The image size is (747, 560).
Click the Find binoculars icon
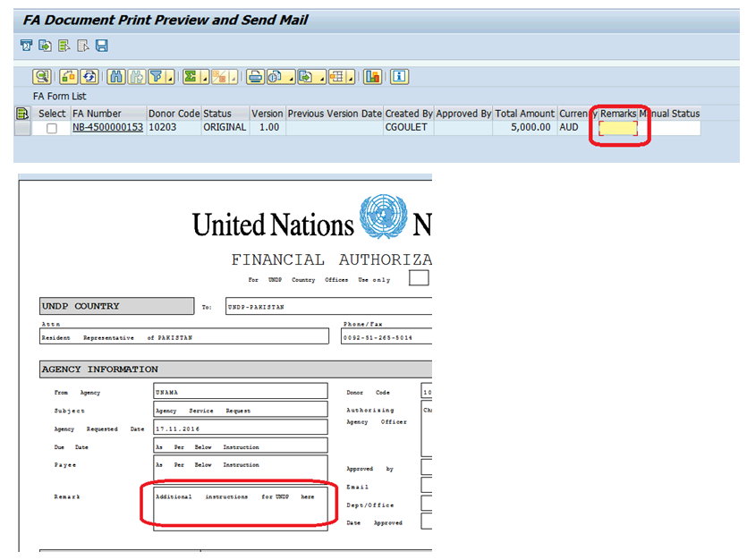116,77
